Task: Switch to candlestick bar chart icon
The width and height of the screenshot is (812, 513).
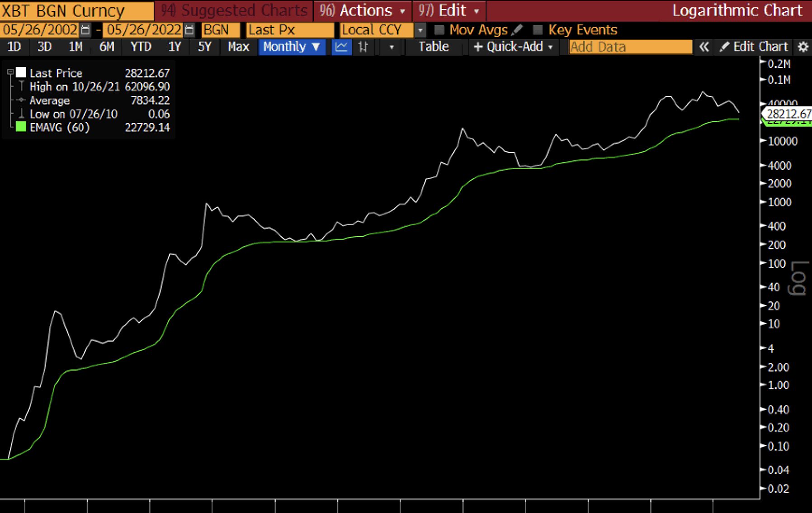Action: pyautogui.click(x=363, y=47)
